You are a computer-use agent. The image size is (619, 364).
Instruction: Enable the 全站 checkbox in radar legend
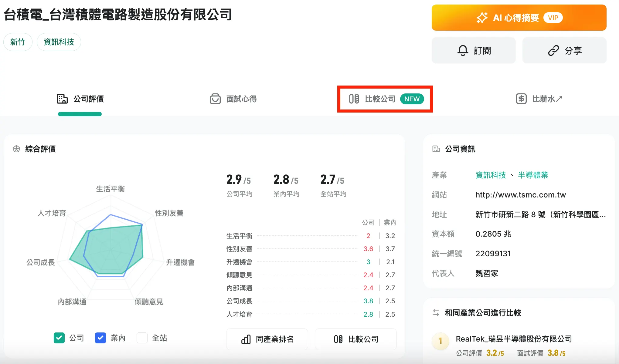142,338
